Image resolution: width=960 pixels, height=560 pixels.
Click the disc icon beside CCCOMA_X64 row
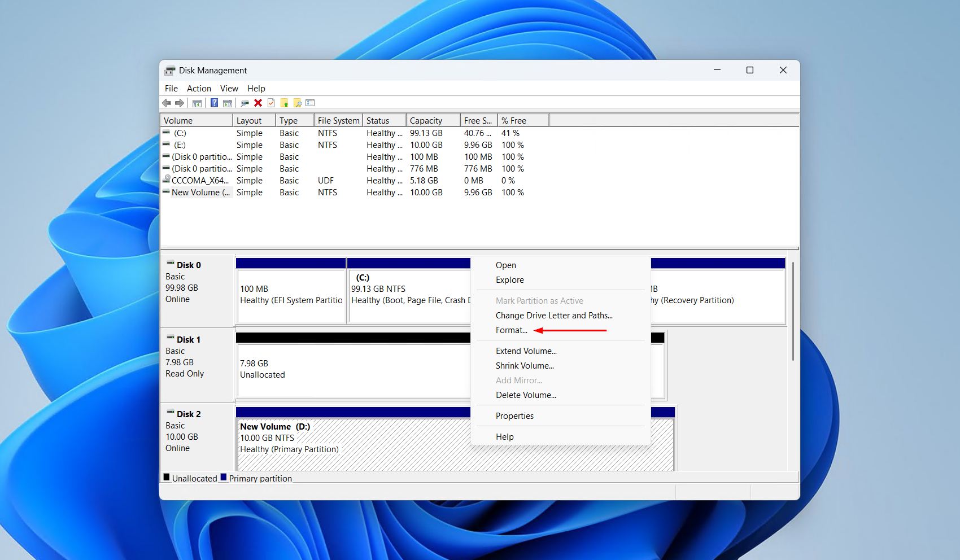click(166, 180)
